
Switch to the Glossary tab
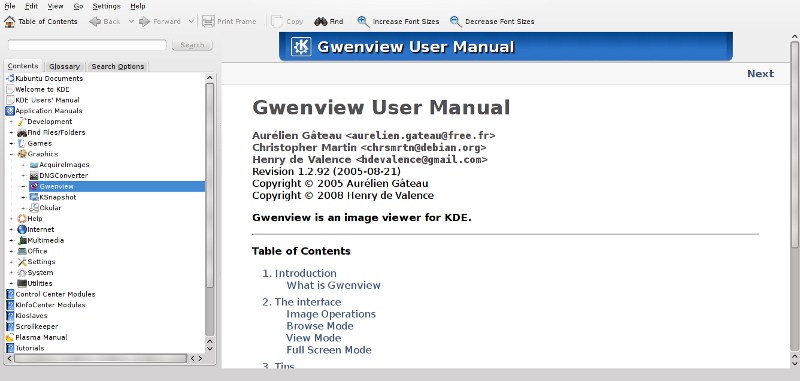pos(65,66)
